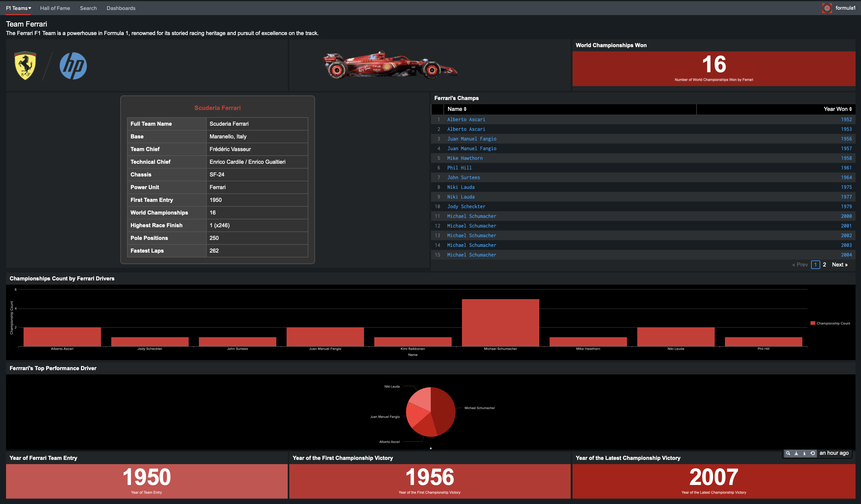Jump to page 2 of champs table
Image resolution: width=861 pixels, height=504 pixels.
pos(824,265)
